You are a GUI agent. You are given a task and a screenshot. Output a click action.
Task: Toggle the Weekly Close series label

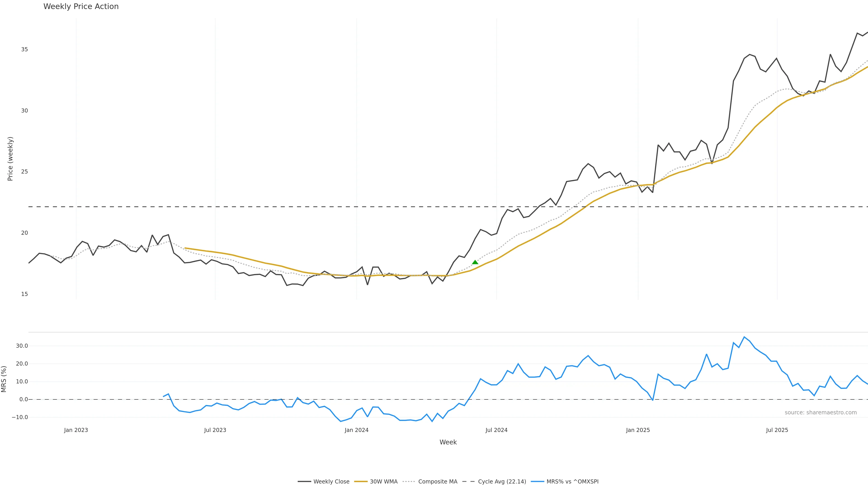pos(331,482)
